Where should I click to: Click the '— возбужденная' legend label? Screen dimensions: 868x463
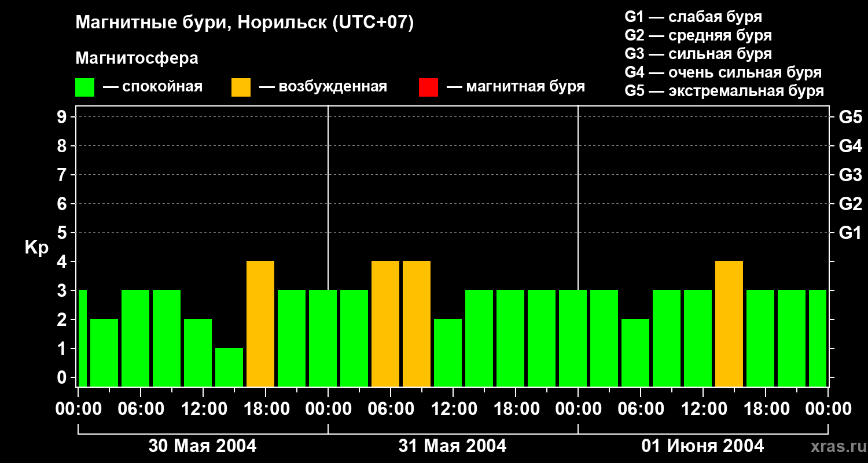click(323, 87)
